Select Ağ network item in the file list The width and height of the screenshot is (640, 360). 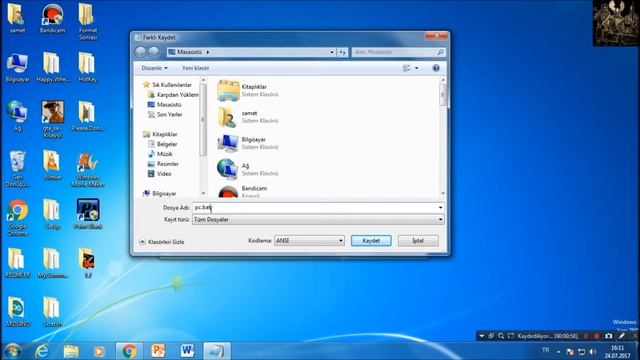point(248,169)
